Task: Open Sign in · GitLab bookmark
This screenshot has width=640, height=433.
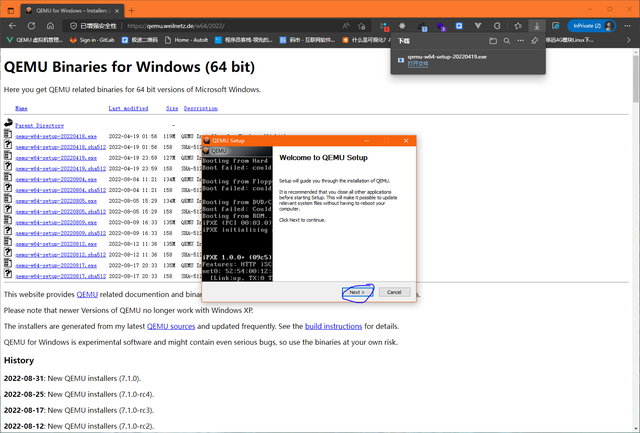Action: coord(92,40)
